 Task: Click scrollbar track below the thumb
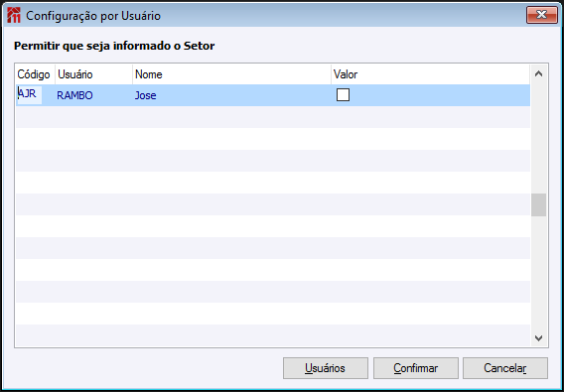(x=538, y=273)
